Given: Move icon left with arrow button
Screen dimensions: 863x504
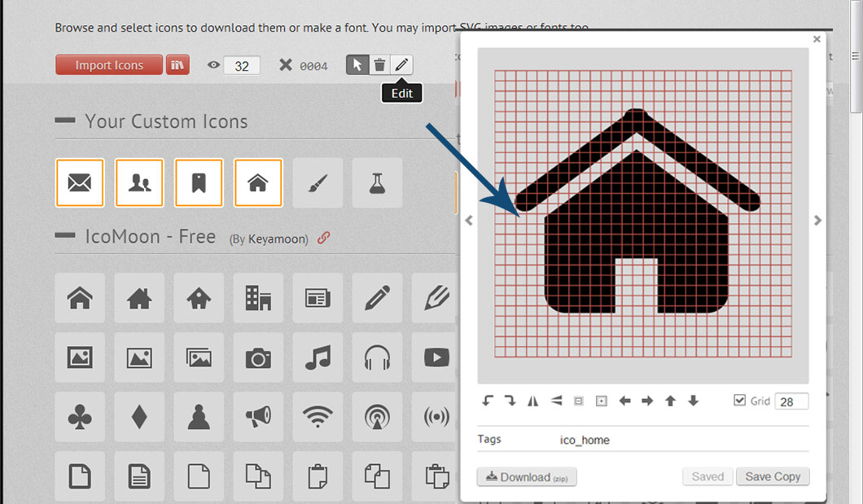Looking at the screenshot, I should [624, 401].
